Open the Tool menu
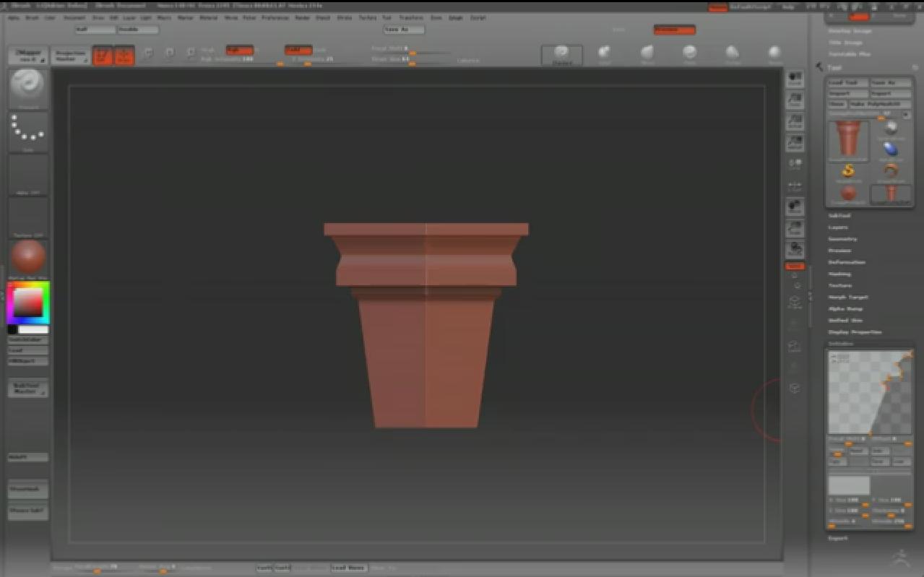The width and height of the screenshot is (924, 577). (x=386, y=17)
